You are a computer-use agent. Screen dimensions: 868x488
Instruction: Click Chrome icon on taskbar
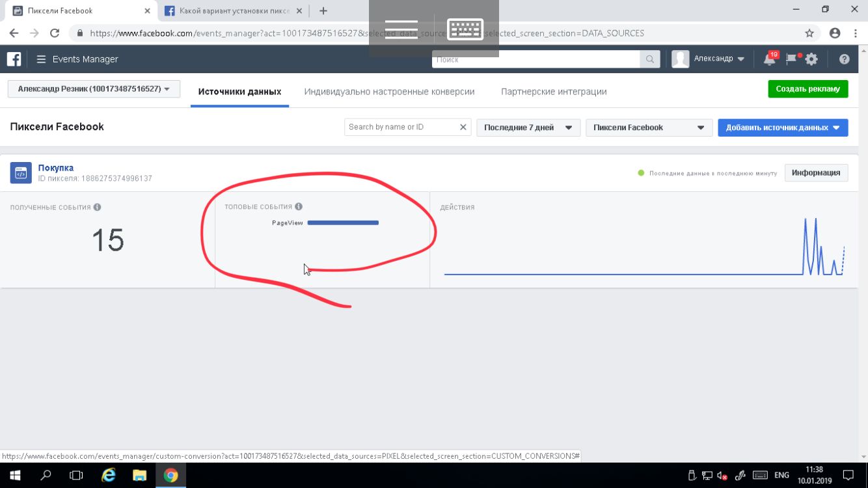click(170, 476)
